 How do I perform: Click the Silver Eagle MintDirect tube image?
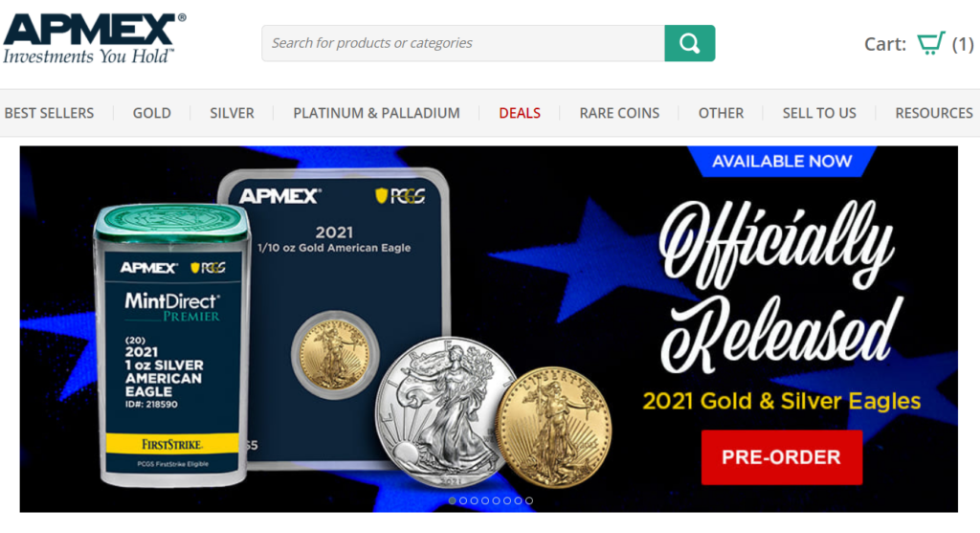[172, 344]
